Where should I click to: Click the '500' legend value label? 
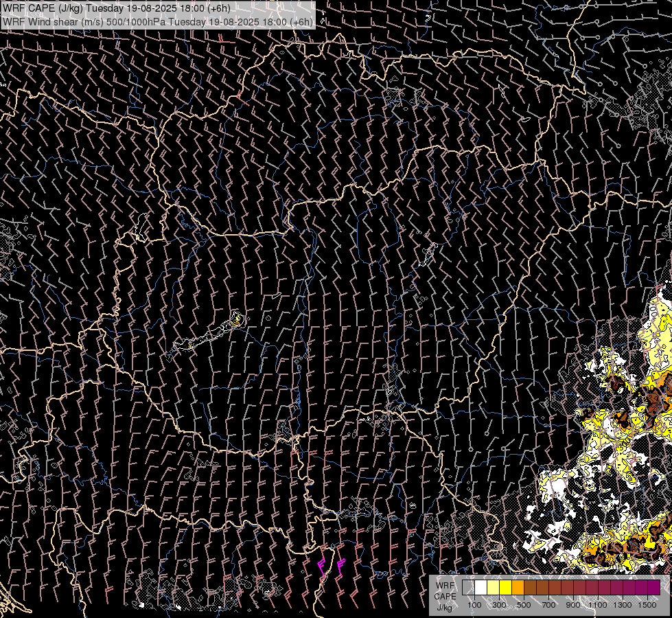point(524,605)
